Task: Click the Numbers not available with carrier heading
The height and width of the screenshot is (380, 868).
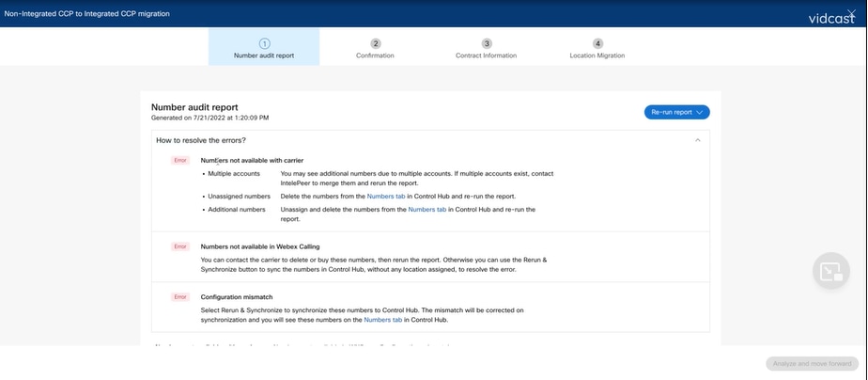Action: point(252,160)
